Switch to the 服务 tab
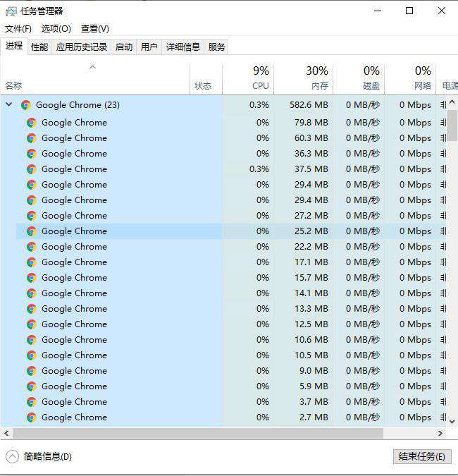 coord(216,47)
